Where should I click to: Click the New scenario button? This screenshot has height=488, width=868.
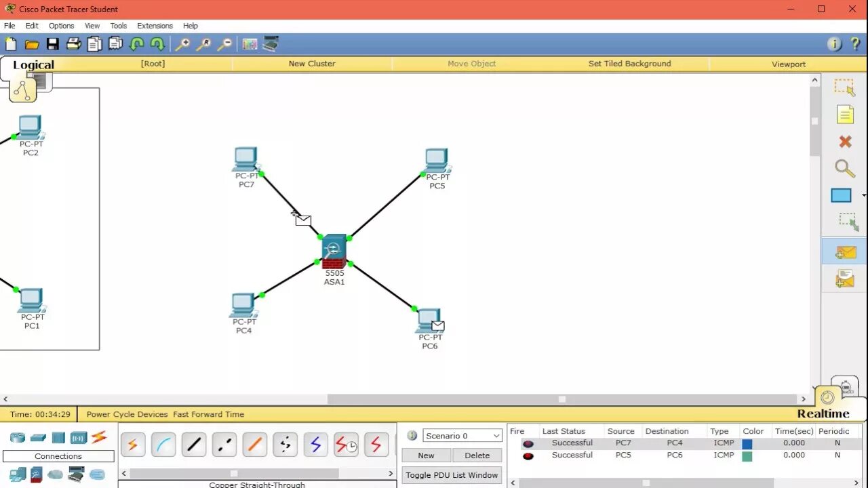pyautogui.click(x=426, y=455)
